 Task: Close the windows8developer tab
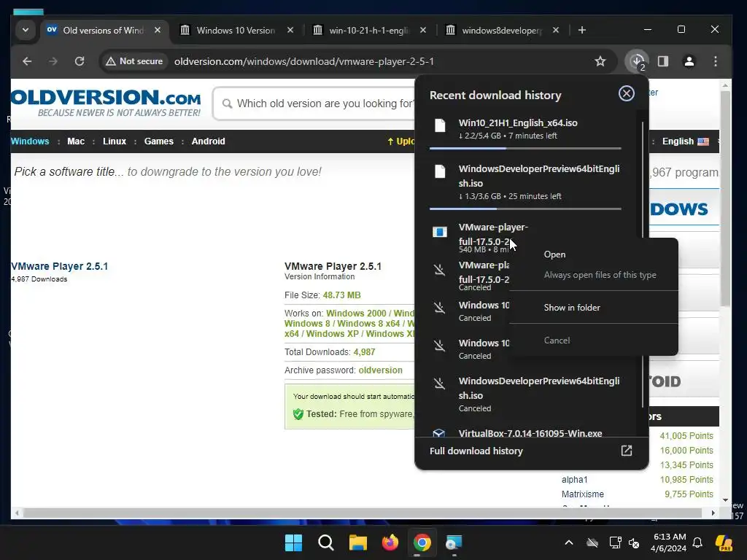tap(555, 30)
